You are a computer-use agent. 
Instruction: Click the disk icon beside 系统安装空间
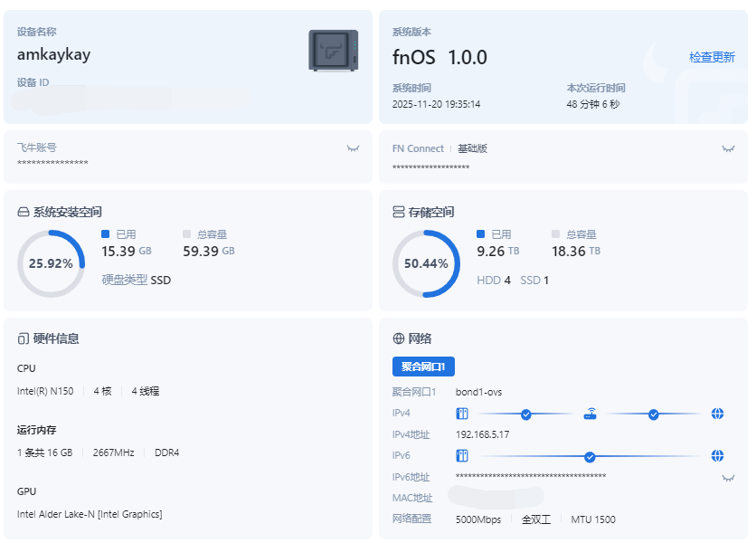22,211
